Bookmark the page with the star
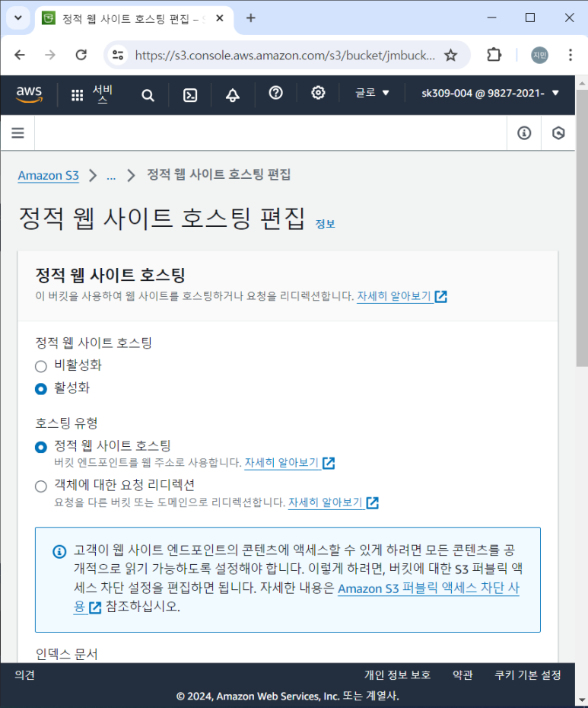Viewport: 588px width, 708px height. (x=450, y=55)
